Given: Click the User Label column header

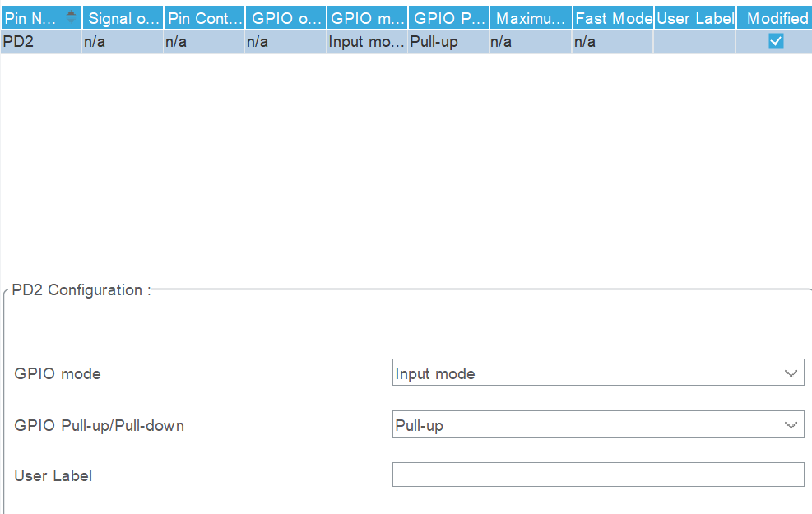Looking at the screenshot, I should click(x=694, y=17).
